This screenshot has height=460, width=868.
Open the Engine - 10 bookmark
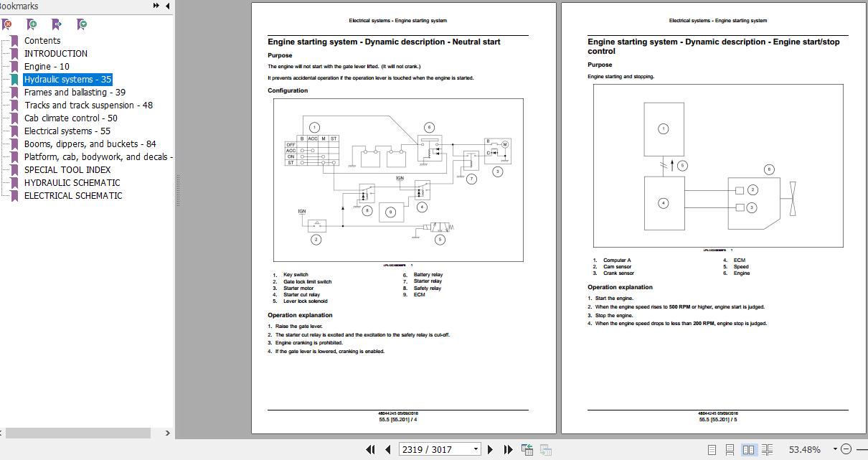[x=47, y=67]
